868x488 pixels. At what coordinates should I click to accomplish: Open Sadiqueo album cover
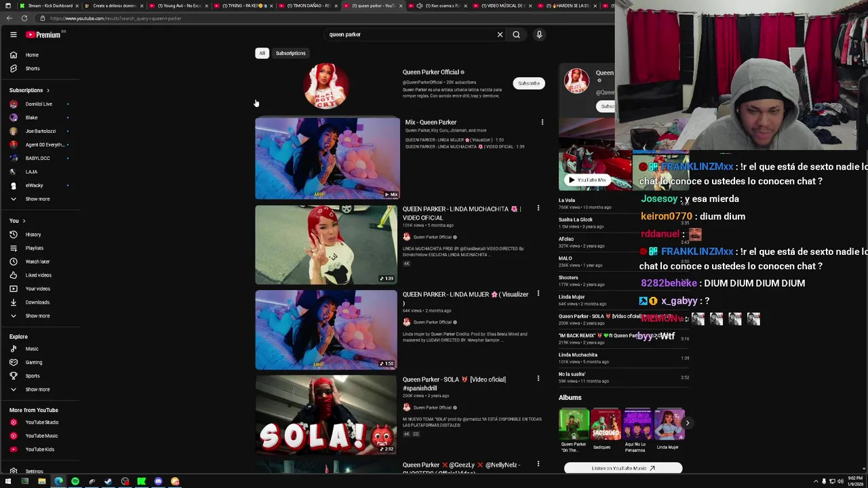[605, 425]
